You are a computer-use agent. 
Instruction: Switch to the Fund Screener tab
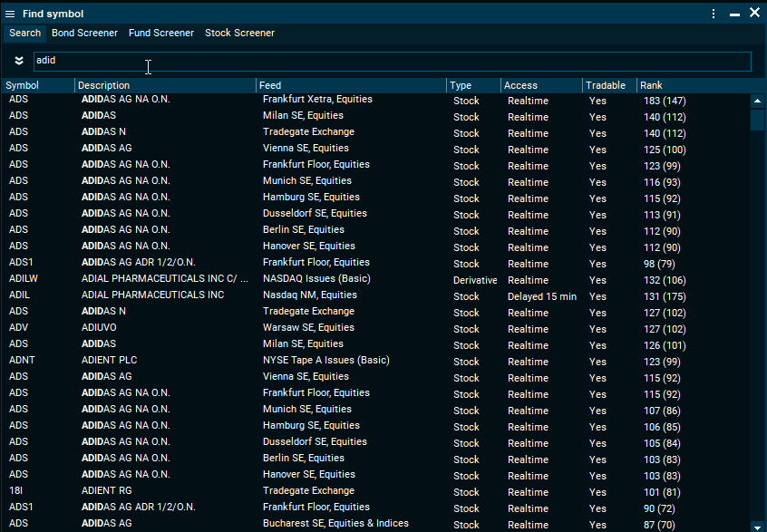pos(161,33)
